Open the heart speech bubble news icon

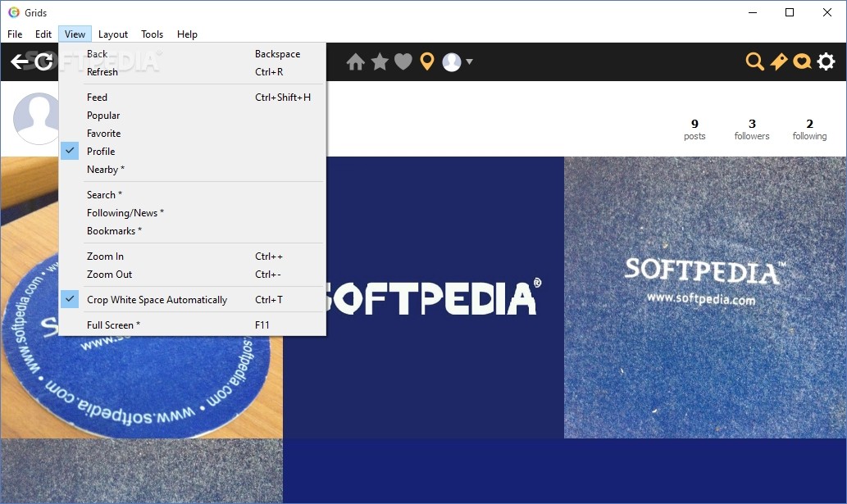[802, 61]
